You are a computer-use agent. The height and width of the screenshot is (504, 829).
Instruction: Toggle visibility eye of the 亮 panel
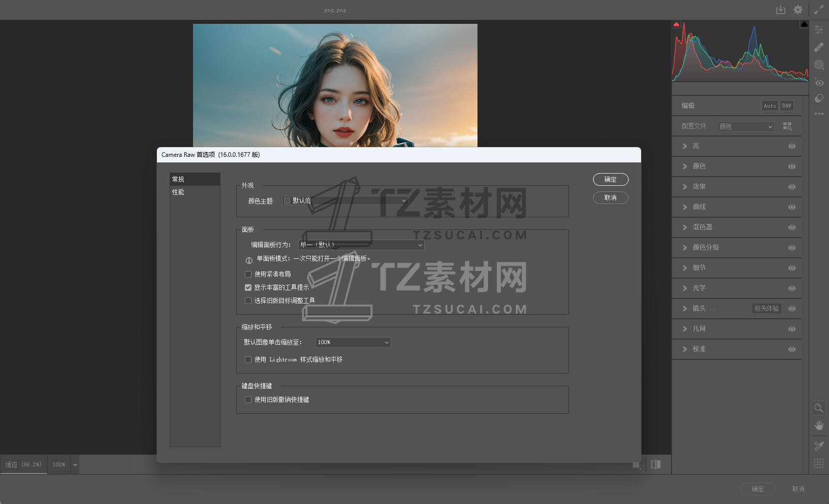point(792,146)
